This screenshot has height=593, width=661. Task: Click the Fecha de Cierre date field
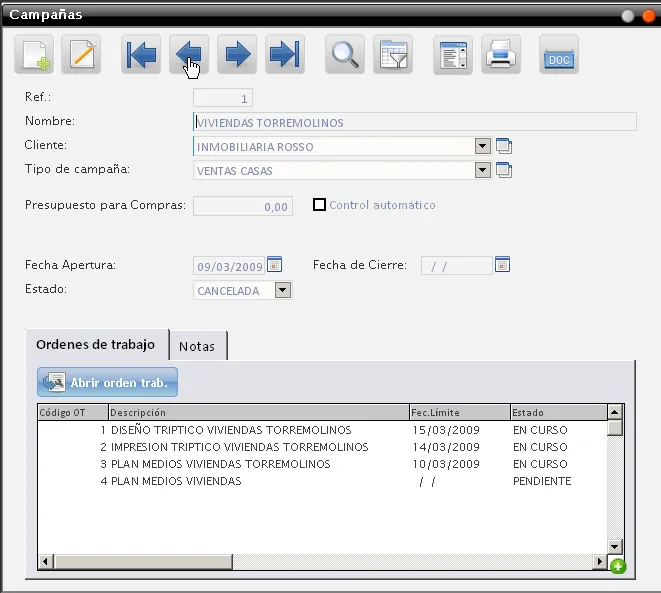(x=457, y=266)
